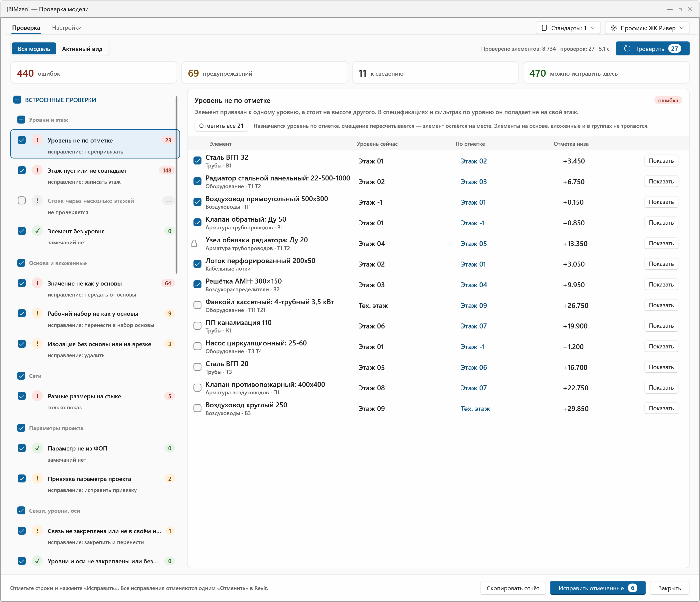Select the 'Проверка' tab
The width and height of the screenshot is (700, 602).
click(26, 28)
